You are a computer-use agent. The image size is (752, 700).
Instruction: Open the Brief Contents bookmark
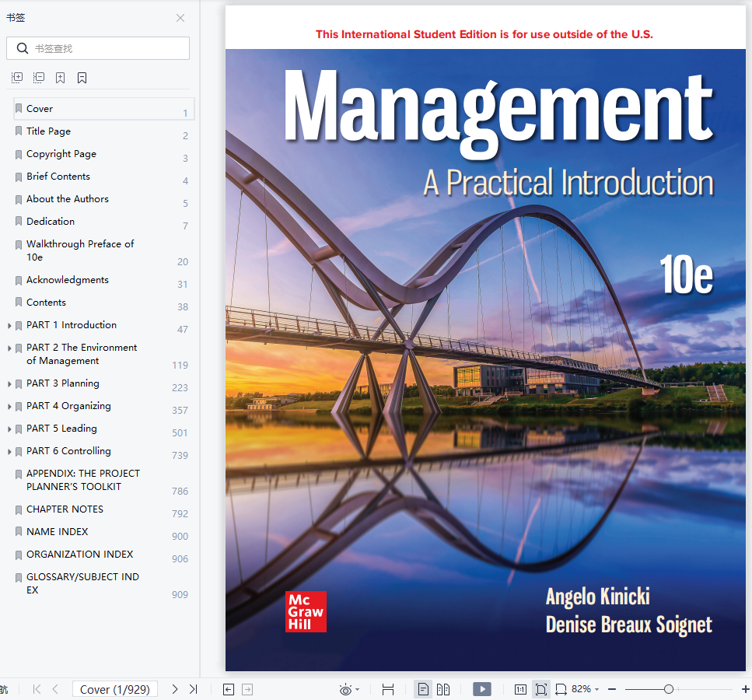(58, 177)
